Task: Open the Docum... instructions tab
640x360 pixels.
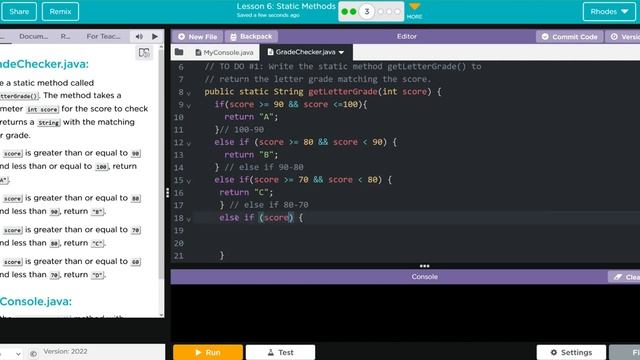Action: tap(33, 36)
